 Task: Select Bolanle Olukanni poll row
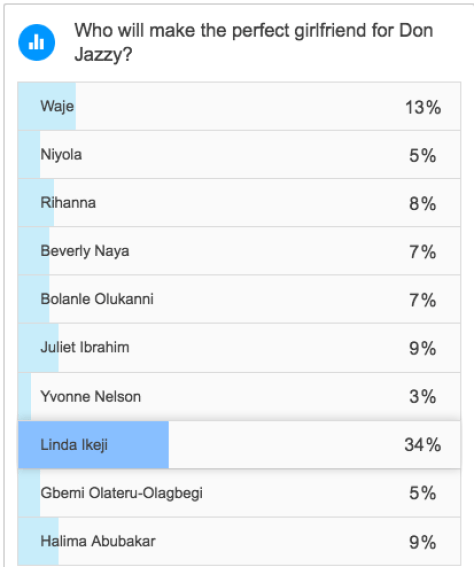[x=239, y=299]
